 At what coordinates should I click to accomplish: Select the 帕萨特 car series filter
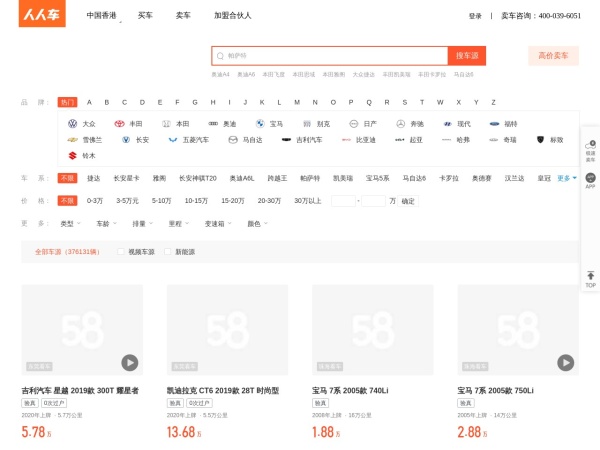(310, 178)
